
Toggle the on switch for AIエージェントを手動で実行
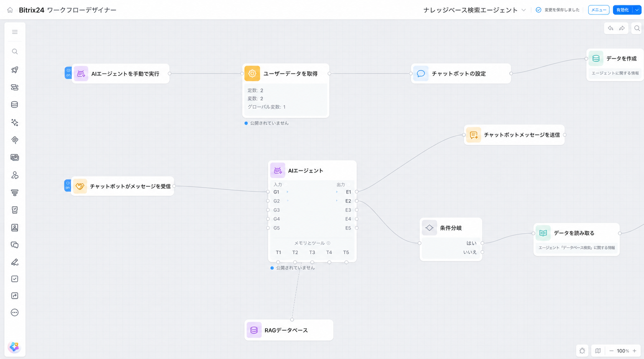pyautogui.click(x=68, y=73)
